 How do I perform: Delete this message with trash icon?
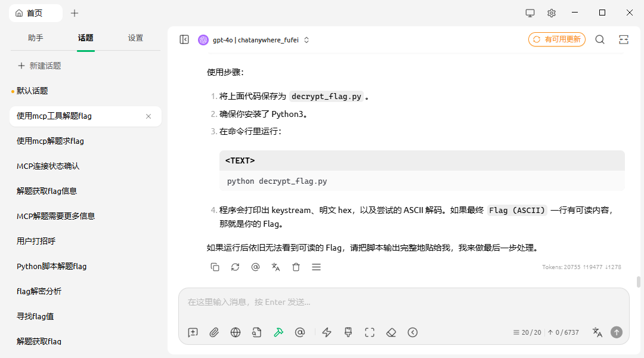point(296,267)
